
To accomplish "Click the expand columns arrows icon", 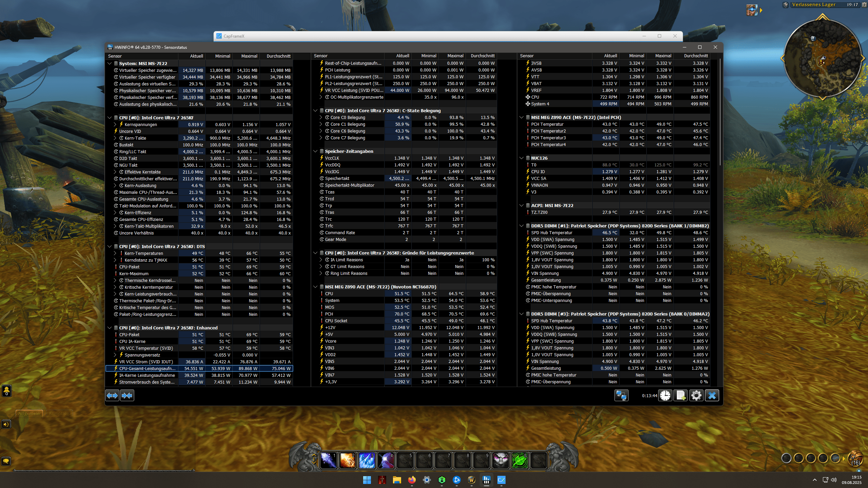I will (112, 395).
